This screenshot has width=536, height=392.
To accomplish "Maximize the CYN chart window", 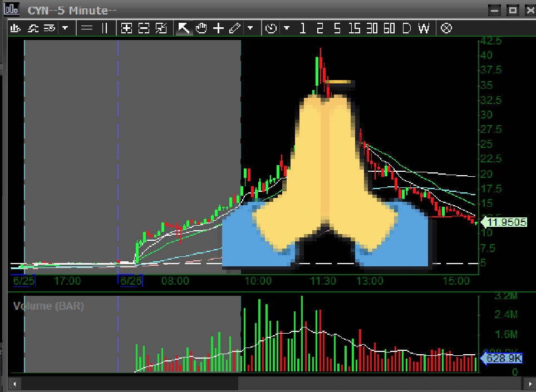I will click(x=513, y=10).
